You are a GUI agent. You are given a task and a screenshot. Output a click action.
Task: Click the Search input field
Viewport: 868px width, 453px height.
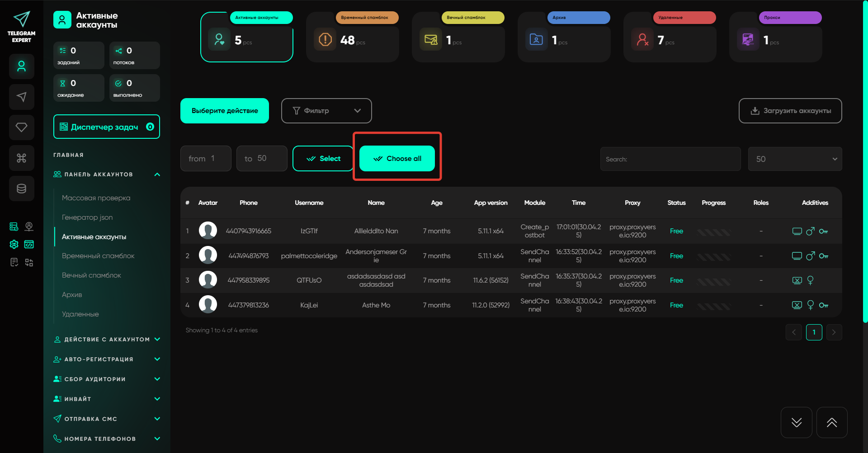[670, 159]
